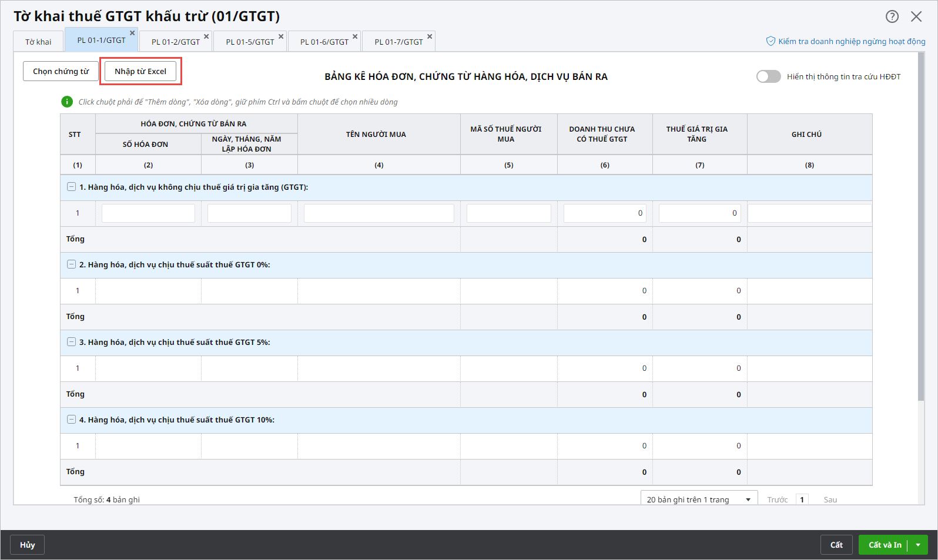Open the dropdown arrow next to 'Cất và In'
Image resolution: width=938 pixels, height=560 pixels.
[918, 545]
